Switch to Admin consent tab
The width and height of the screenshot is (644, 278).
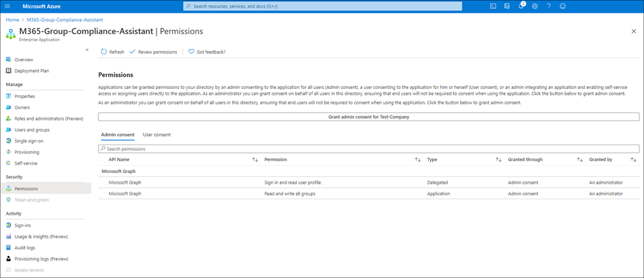pyautogui.click(x=117, y=134)
